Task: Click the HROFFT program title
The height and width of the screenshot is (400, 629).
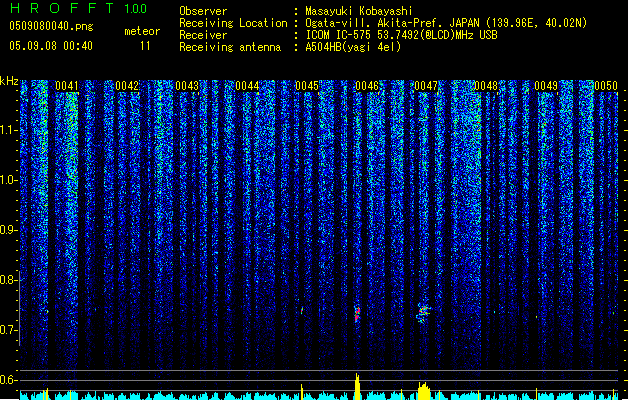Action: pos(62,8)
